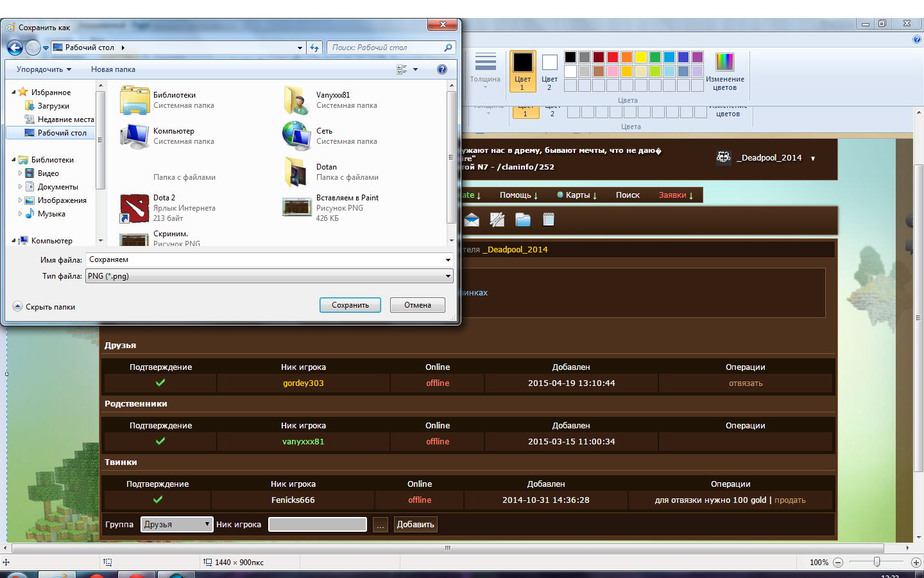Click the mail envelope icon in webpage
The height and width of the screenshot is (578, 924).
[472, 220]
